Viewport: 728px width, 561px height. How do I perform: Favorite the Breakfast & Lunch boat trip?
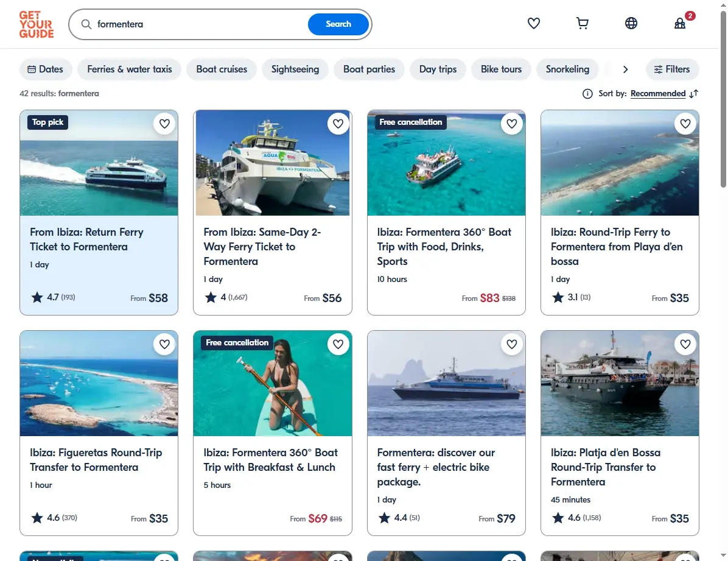click(338, 344)
